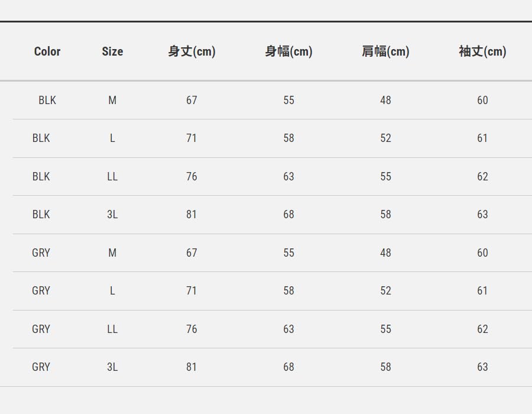
Task: Click 肩幅 value 55 in BLK LL row
Action: (x=385, y=177)
